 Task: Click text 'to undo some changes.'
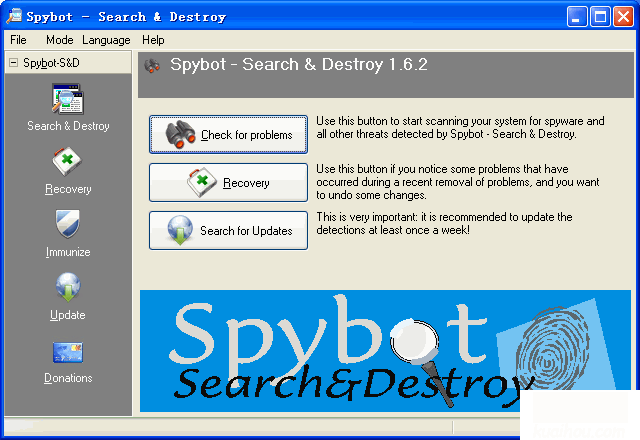click(x=371, y=195)
